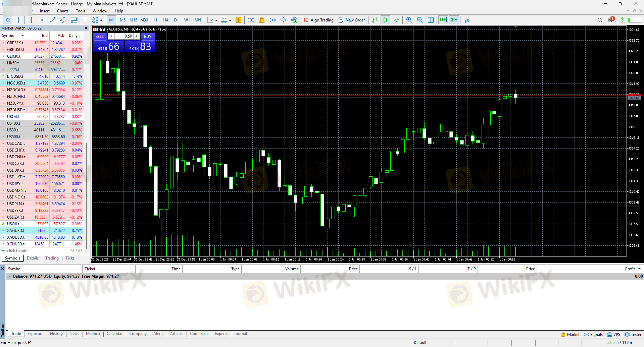Take a chart screenshot with camera icon
644x347 pixels.
coord(467,20)
